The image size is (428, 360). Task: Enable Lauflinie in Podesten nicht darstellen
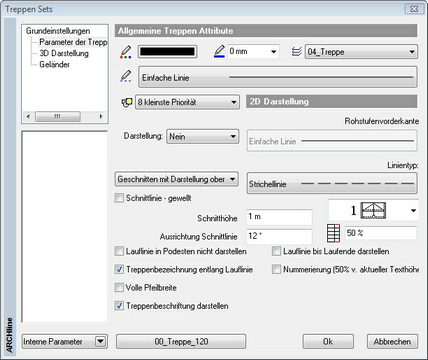click(x=119, y=251)
